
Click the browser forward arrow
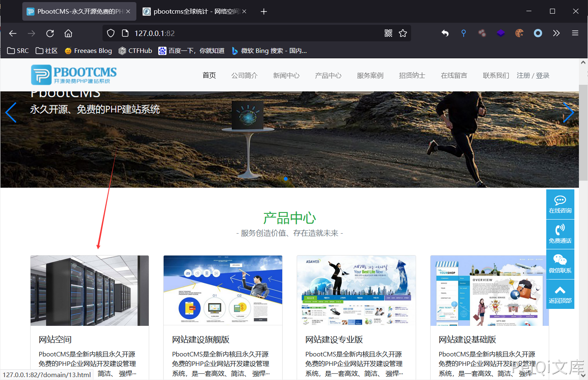pyautogui.click(x=31, y=33)
